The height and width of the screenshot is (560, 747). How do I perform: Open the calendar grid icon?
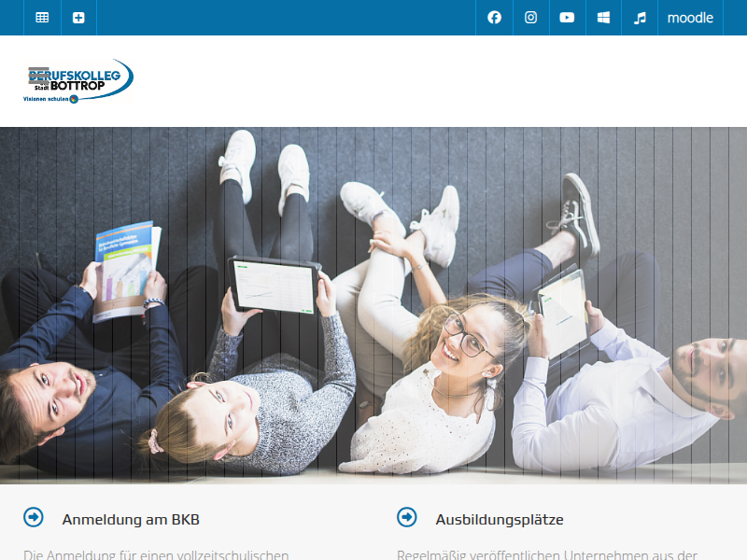[42, 18]
